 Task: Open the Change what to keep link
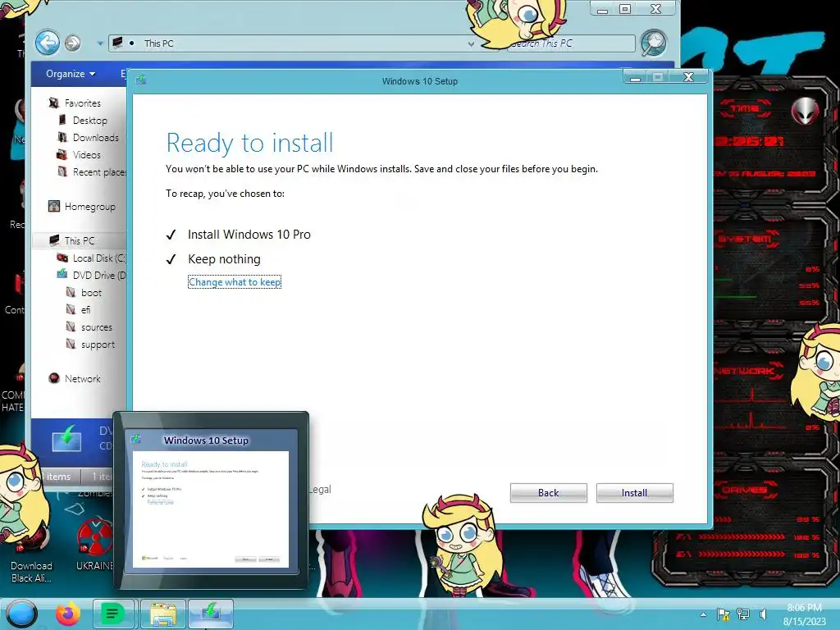click(235, 282)
